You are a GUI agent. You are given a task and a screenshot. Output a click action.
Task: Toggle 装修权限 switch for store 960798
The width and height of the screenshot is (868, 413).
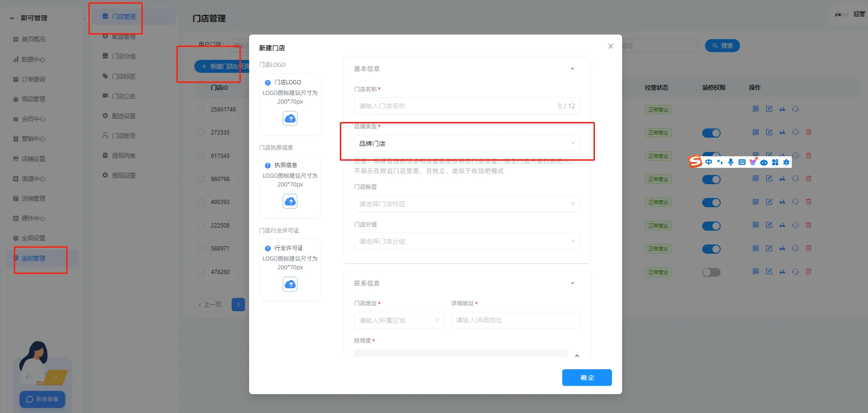[x=711, y=180]
